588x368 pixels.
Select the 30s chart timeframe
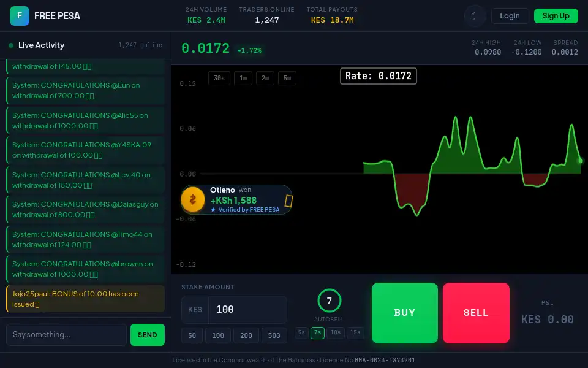[x=219, y=78]
